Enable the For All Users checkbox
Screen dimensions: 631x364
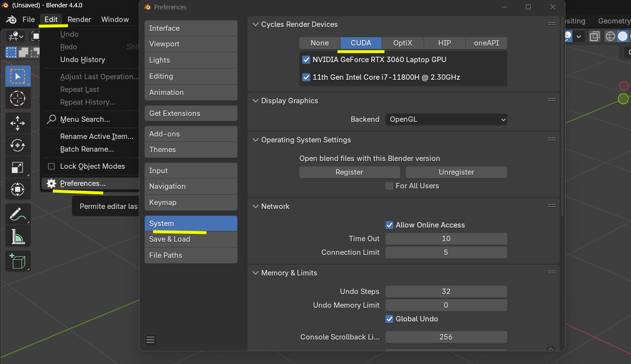tap(389, 186)
